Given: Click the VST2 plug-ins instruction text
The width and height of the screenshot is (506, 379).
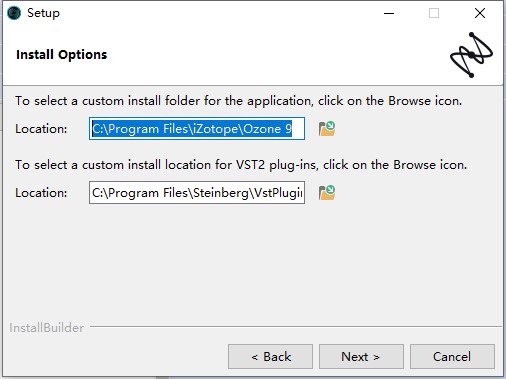Looking at the screenshot, I should click(x=241, y=165).
